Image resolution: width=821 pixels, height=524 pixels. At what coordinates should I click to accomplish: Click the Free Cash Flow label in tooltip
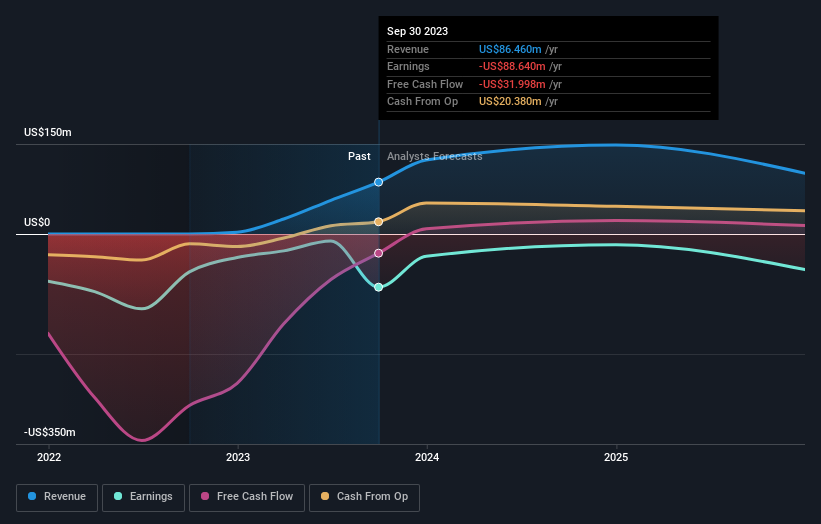point(425,84)
